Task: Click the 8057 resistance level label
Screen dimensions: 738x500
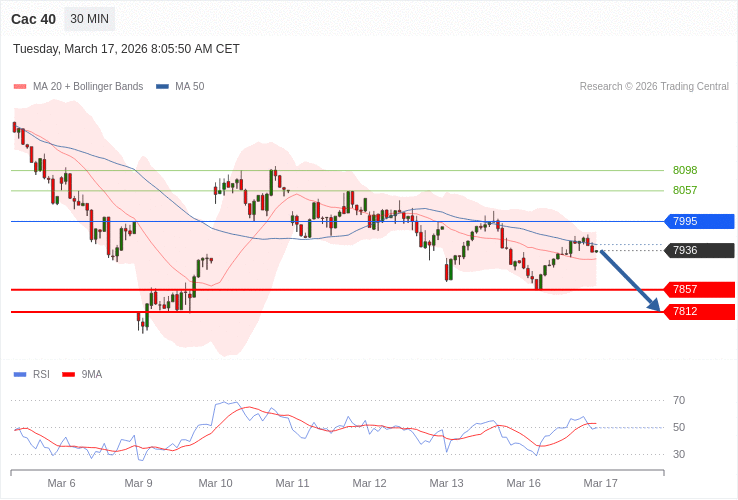Action: click(685, 190)
